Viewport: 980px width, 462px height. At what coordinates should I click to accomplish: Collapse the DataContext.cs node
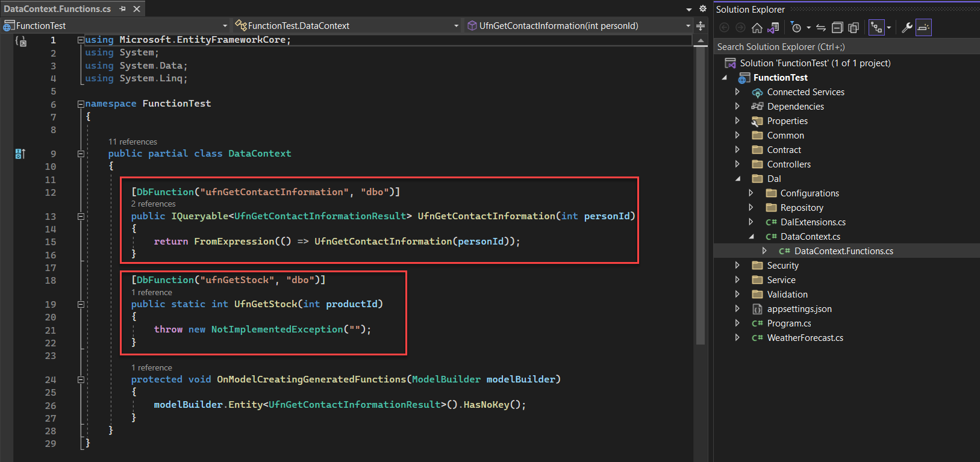[x=751, y=237]
